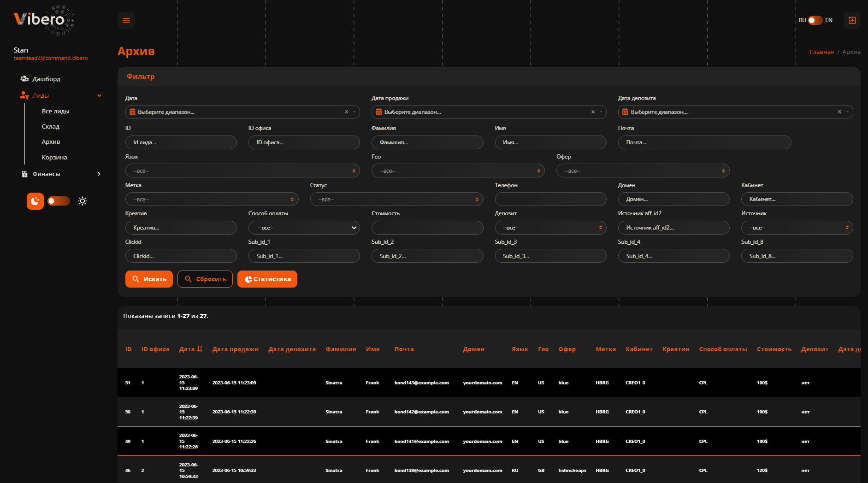Screen dimensions: 868x483
Task: Click email bond138@example.com cell
Action: (x=421, y=470)
